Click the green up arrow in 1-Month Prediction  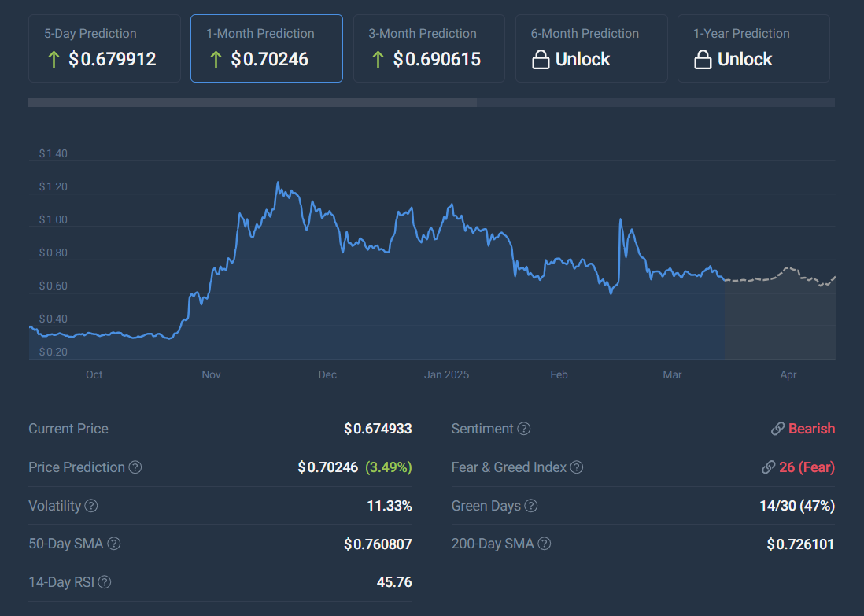click(x=216, y=60)
